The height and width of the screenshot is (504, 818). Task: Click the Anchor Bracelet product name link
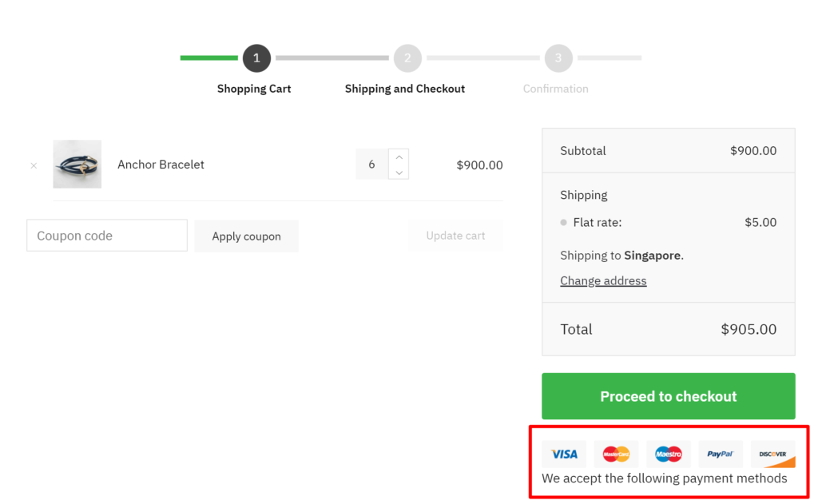tap(161, 165)
